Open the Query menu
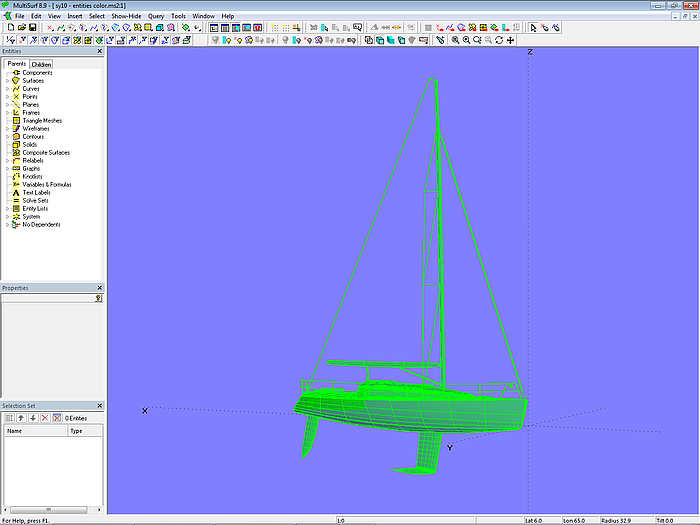This screenshot has width=700, height=525. 156,17
